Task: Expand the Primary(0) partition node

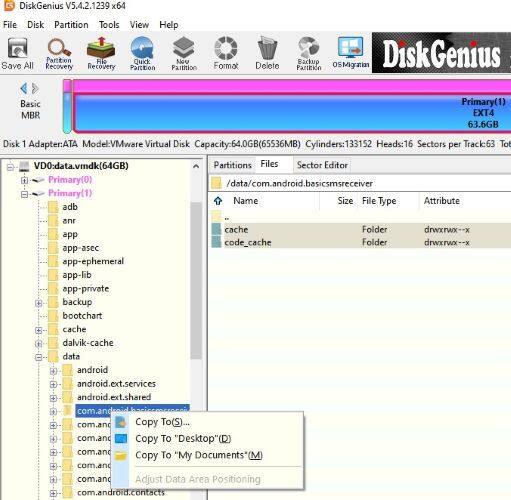Action: click(24, 180)
